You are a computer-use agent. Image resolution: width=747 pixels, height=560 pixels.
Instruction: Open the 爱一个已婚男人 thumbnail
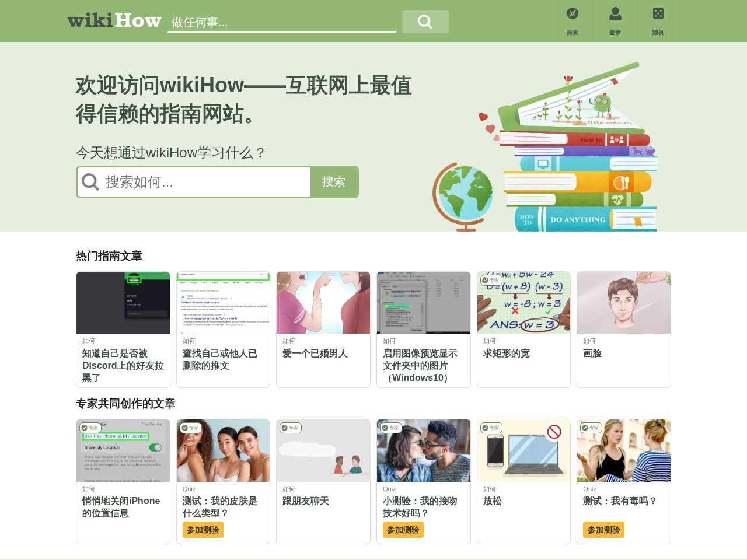coord(323,303)
